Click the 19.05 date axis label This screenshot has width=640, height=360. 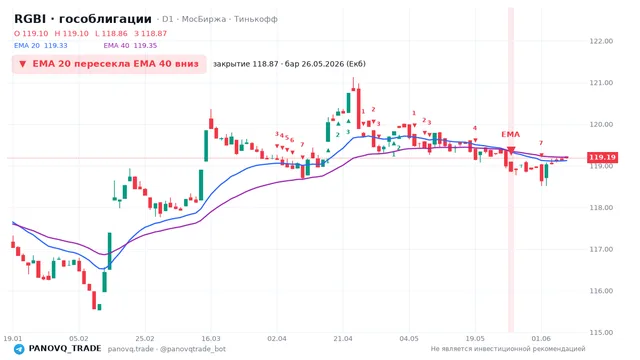[475, 338]
